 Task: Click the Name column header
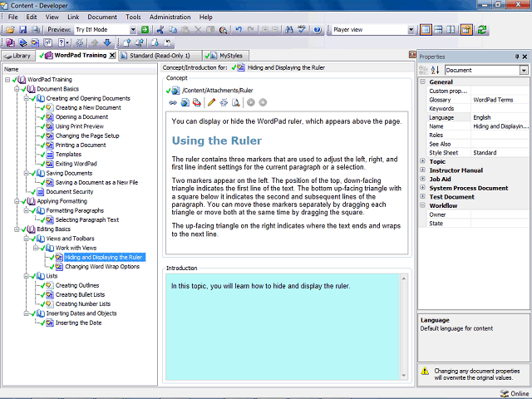(x=80, y=69)
